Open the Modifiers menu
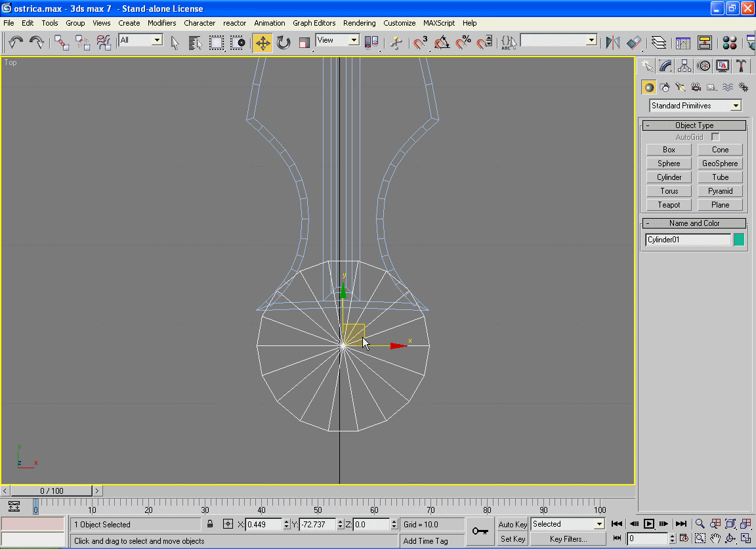This screenshot has width=756, height=549. click(161, 23)
